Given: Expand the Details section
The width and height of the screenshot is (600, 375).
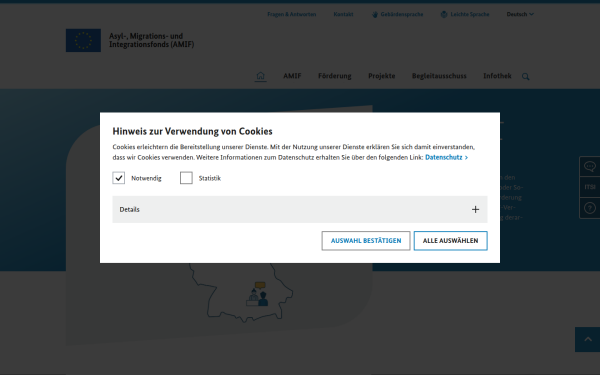Looking at the screenshot, I should 300,209.
